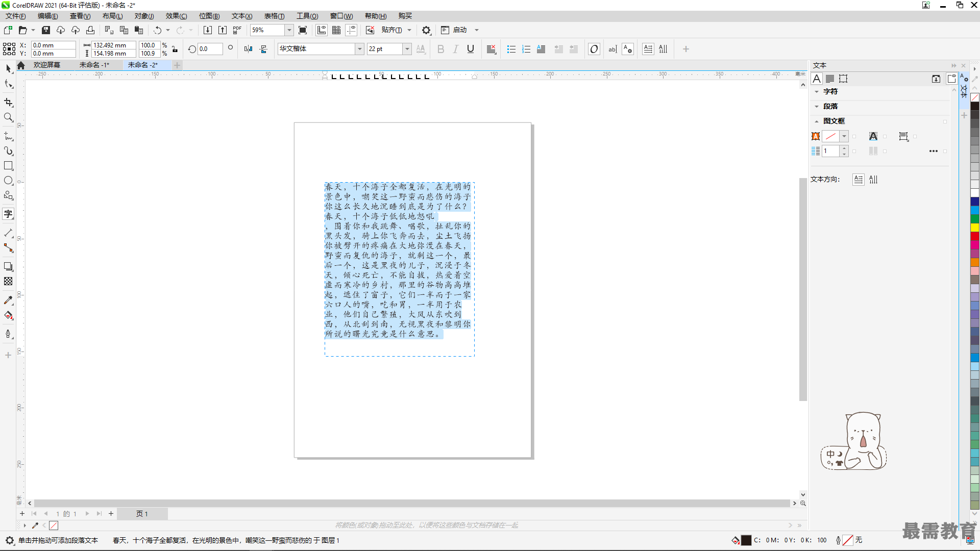Click the Save icon in toolbar
This screenshot has width=980, height=551.
tap(46, 30)
